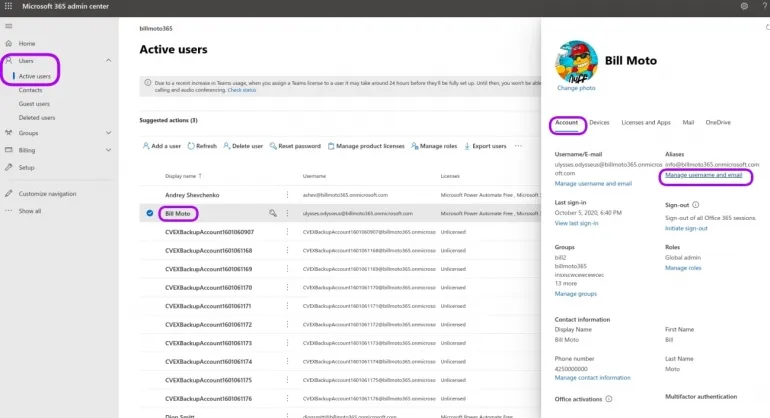Open more options for CVEXBackupAccount1601061174
The width and height of the screenshot is (770, 418).
click(x=287, y=362)
